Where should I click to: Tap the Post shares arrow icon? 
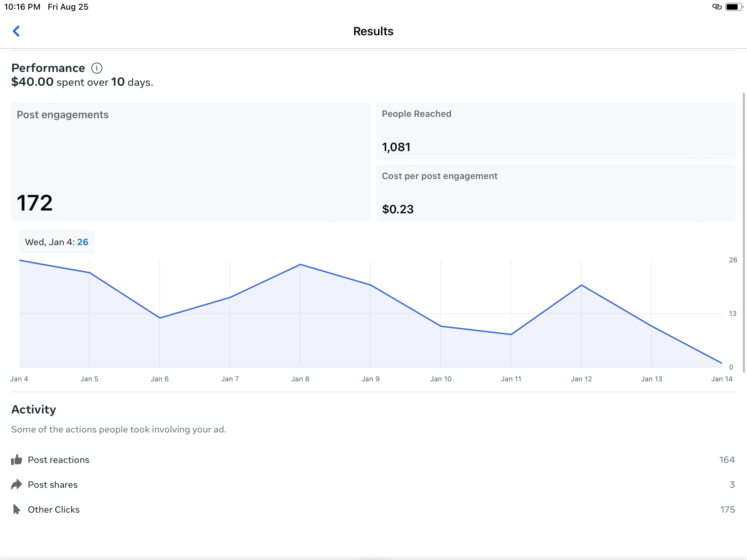[x=17, y=485]
